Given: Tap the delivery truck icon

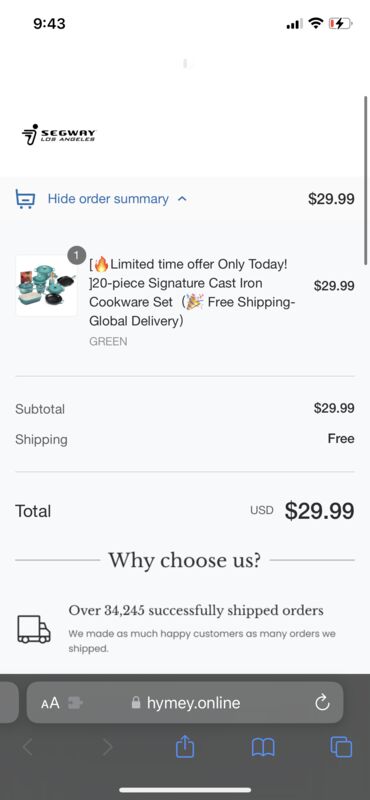Looking at the screenshot, I should pos(34,629).
